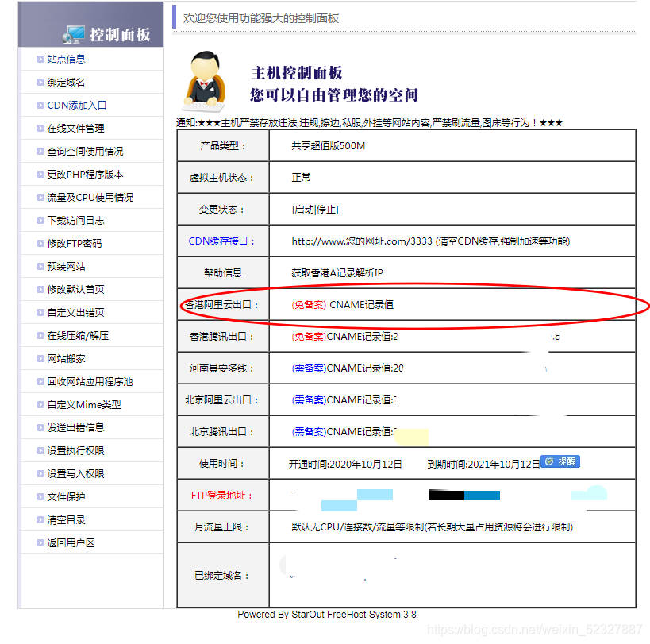Screen dimensions: 650x644
Task: Click bullet icon beside CDN添加入口
Action: 40,106
